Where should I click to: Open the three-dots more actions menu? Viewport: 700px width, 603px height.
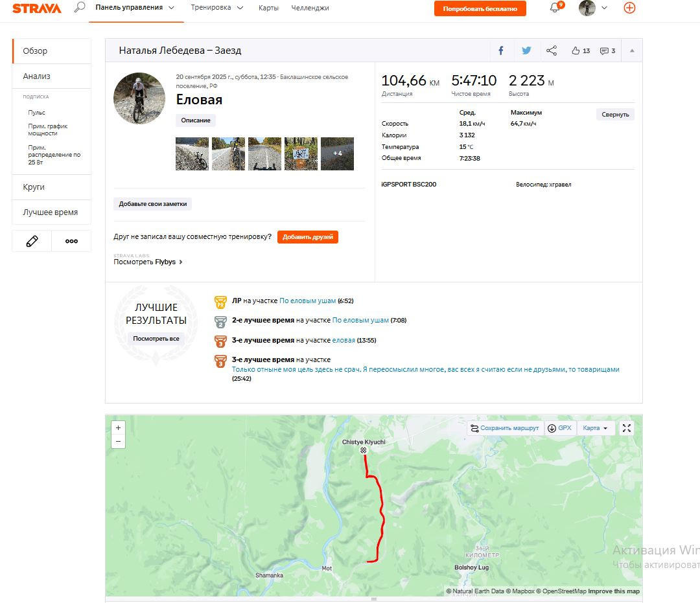click(71, 242)
